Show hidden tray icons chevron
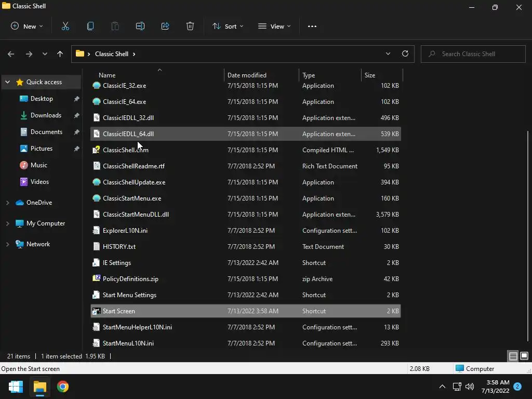This screenshot has height=399, width=532. pos(442,387)
